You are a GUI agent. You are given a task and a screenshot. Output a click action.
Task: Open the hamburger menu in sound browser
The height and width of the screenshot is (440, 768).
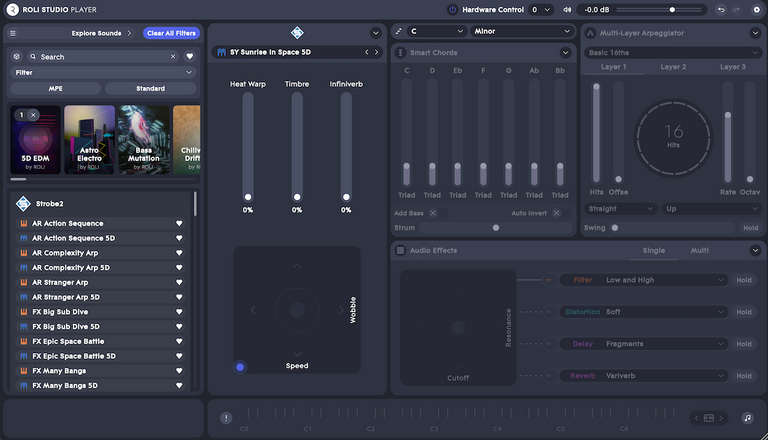click(x=13, y=33)
